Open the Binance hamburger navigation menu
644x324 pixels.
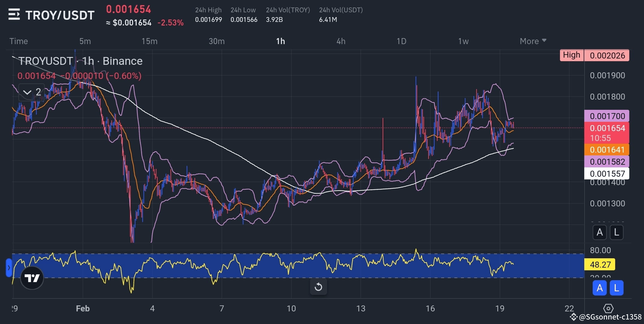(x=14, y=14)
